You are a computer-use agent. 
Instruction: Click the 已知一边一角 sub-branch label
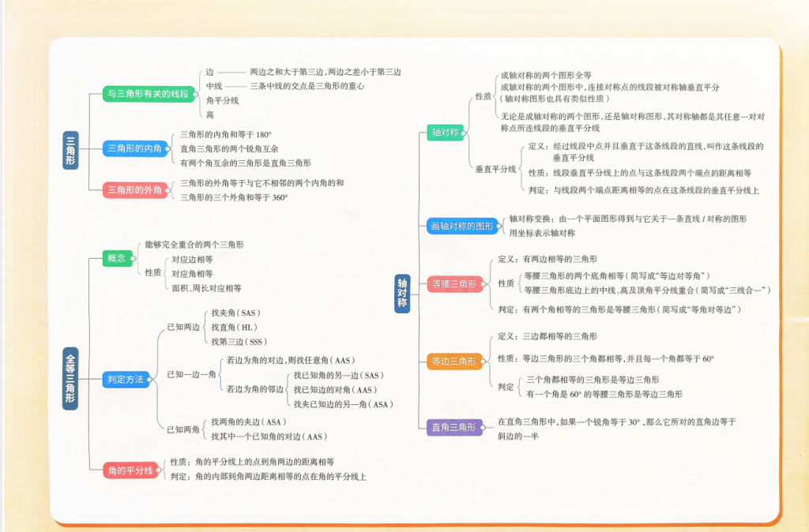pyautogui.click(x=190, y=374)
